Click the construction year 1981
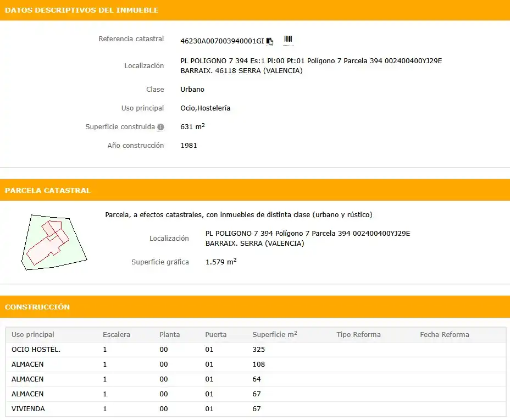The height and width of the screenshot is (420, 510). click(189, 146)
